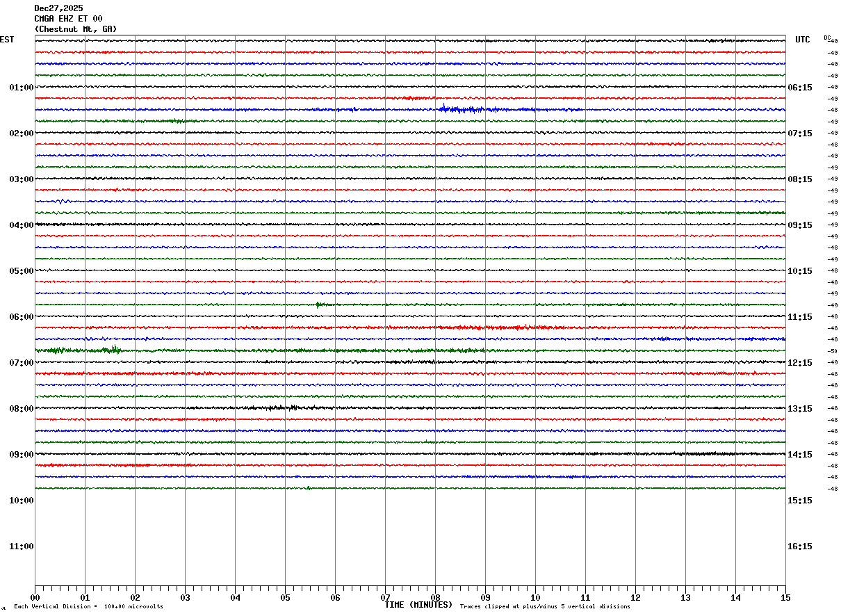The image size is (841, 616).
Task: Click the "14:15" UTC time label
Action: point(800,455)
